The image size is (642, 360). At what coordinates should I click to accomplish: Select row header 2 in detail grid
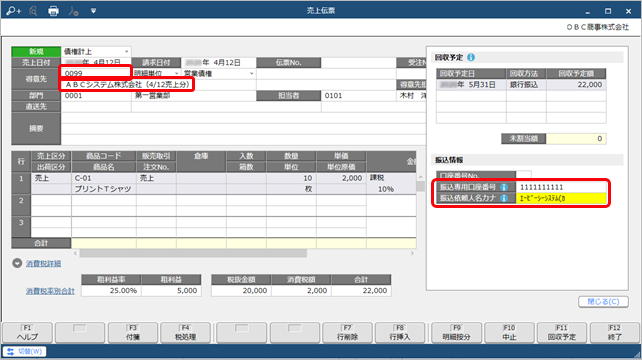point(21,206)
